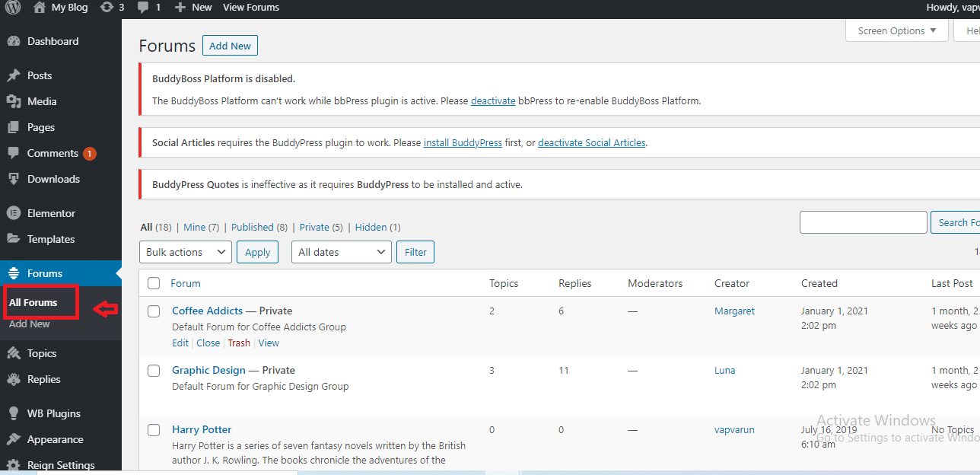Open the Coffee Addicts forum title
Image resolution: width=980 pixels, height=475 pixels.
point(207,311)
